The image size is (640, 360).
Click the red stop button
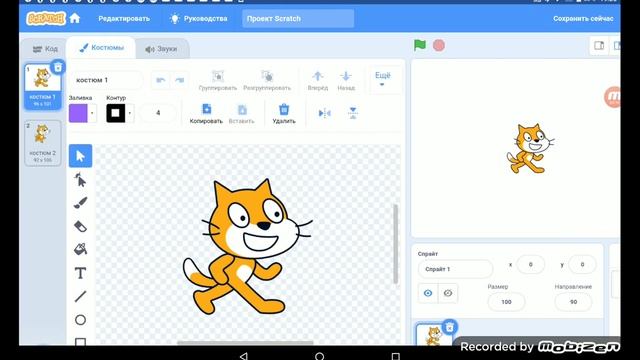pyautogui.click(x=439, y=45)
